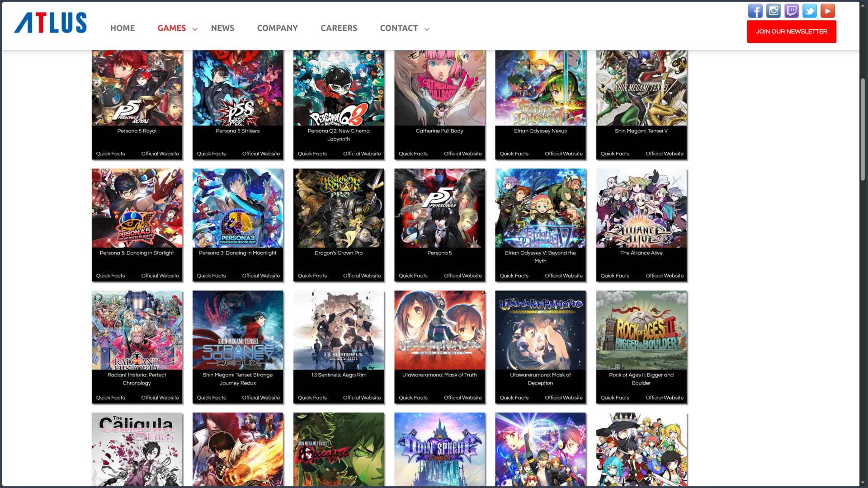Viewport: 868px width, 488px height.
Task: Click the Odin Sphere cover art
Action: pyautogui.click(x=439, y=450)
